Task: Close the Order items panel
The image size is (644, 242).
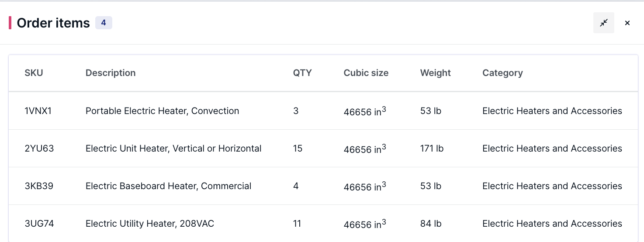Action: point(627,23)
